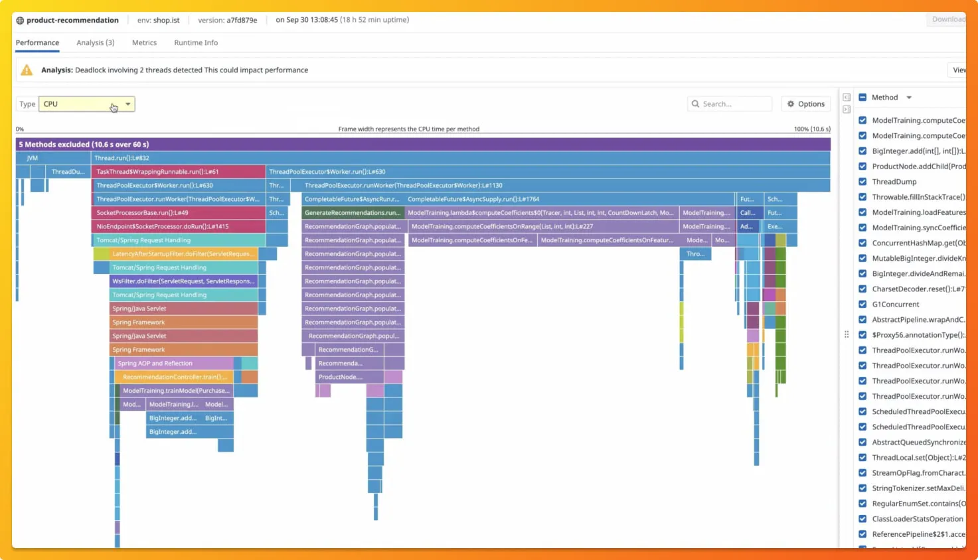This screenshot has width=978, height=560.
Task: Toggle the Method select-all checkbox
Action: click(862, 98)
